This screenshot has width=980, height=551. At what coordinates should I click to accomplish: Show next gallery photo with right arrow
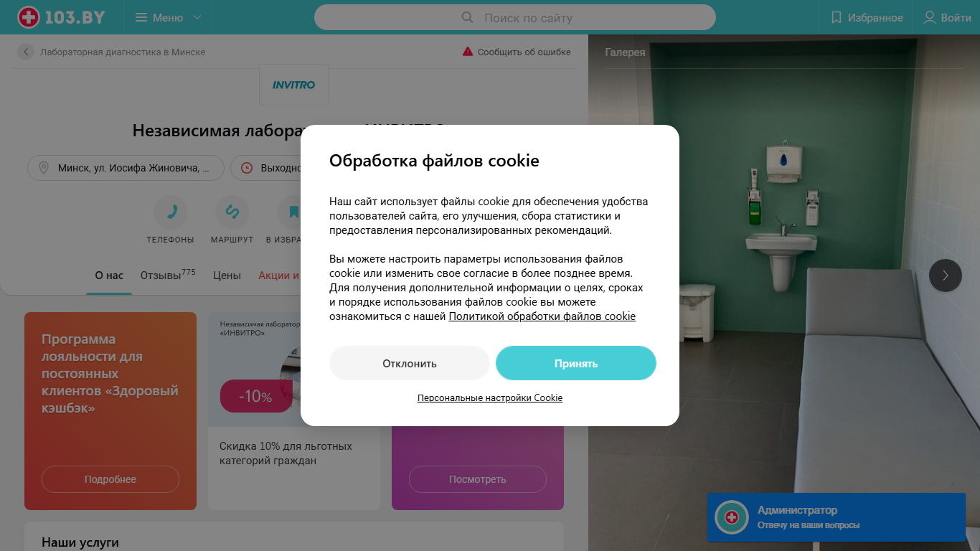click(946, 275)
